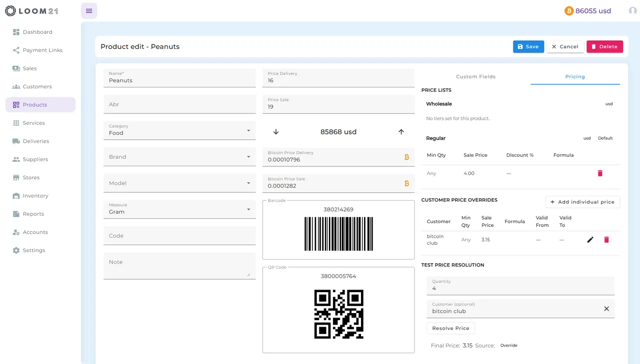
Task: Click the barcode image 380214269
Action: coord(338,234)
